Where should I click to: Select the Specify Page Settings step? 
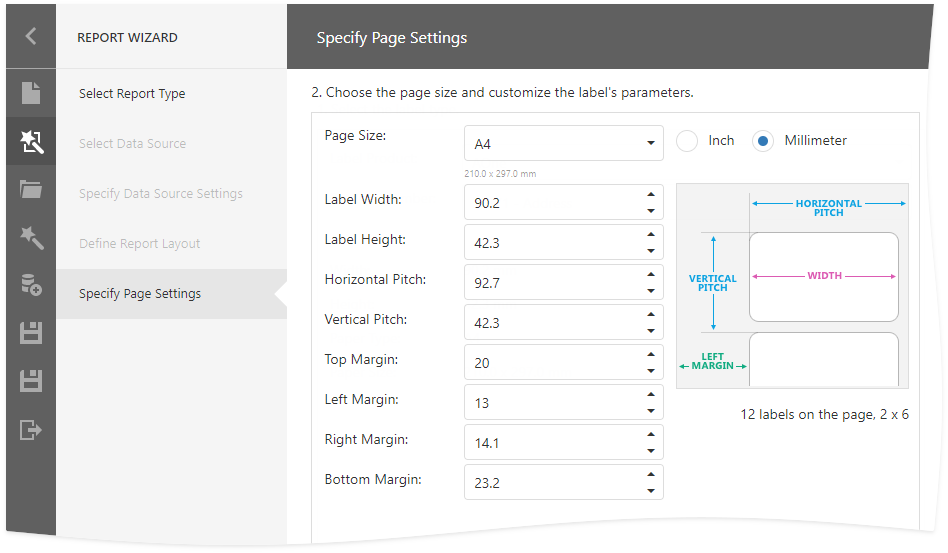(x=140, y=294)
